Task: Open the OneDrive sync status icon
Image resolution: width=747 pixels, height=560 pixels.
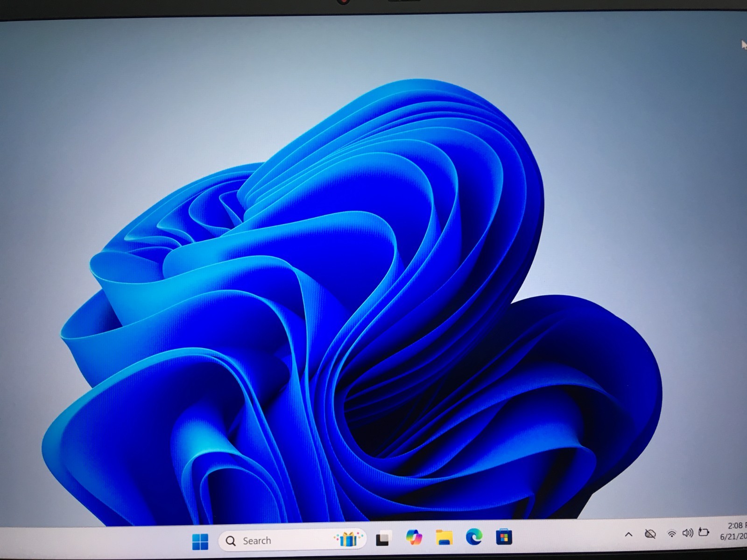Action: [x=650, y=533]
